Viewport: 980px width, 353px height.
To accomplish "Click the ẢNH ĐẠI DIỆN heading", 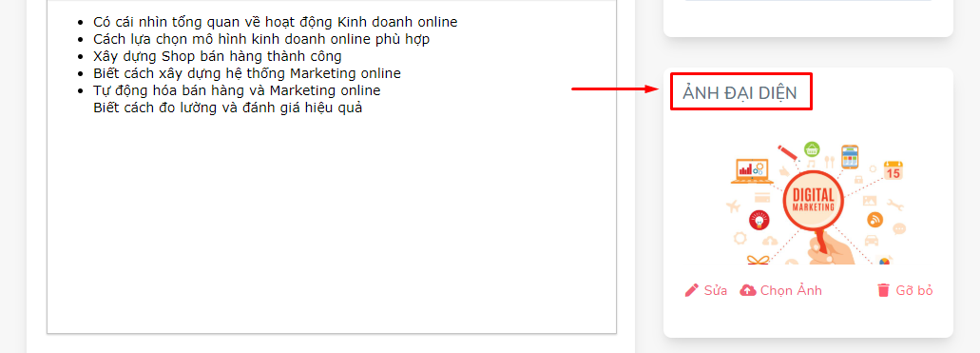I will pyautogui.click(x=740, y=93).
